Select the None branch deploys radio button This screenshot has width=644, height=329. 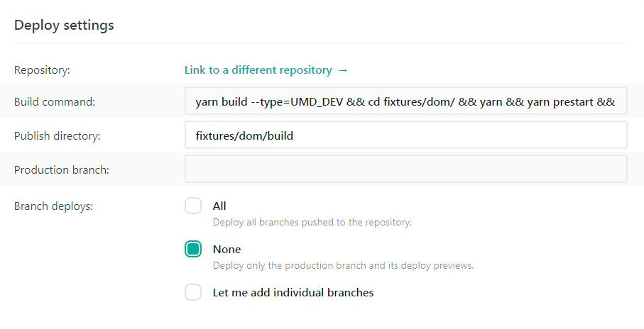(x=193, y=249)
